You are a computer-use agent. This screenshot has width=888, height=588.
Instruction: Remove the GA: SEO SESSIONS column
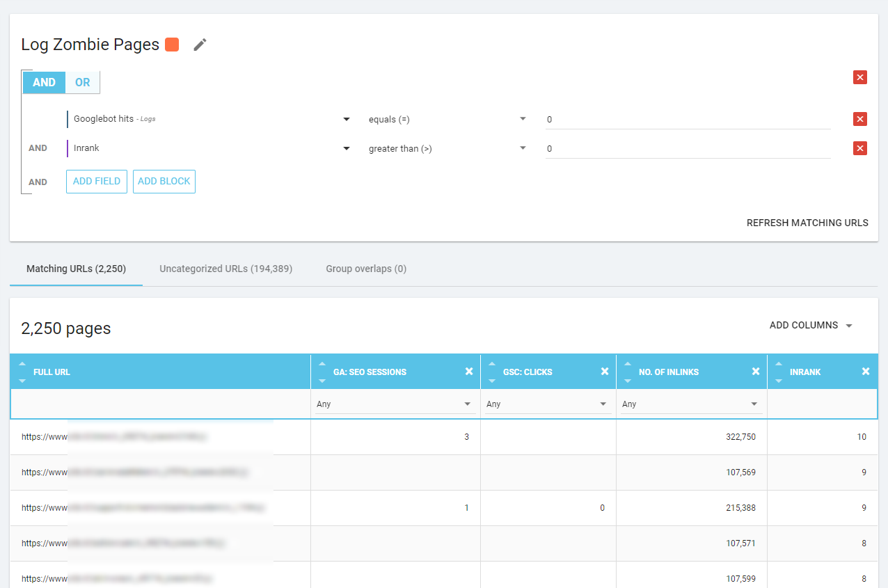pos(468,371)
